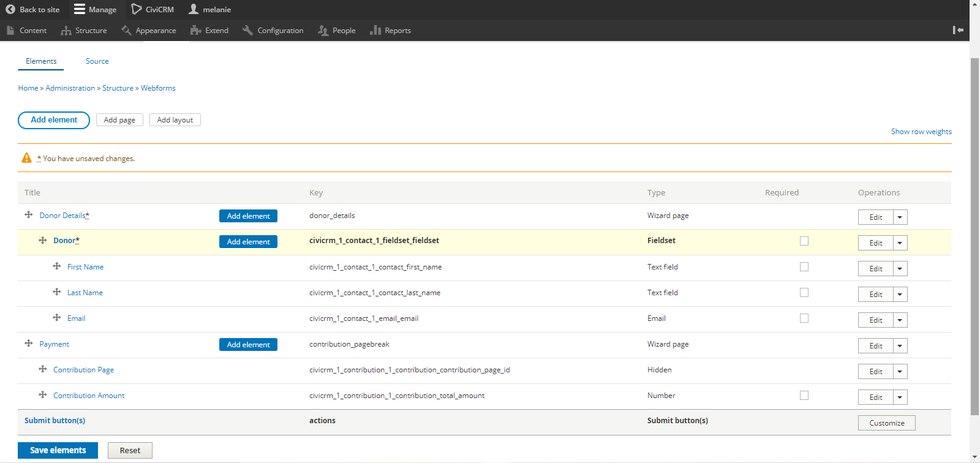
Task: Click the Add page button
Action: (x=119, y=120)
